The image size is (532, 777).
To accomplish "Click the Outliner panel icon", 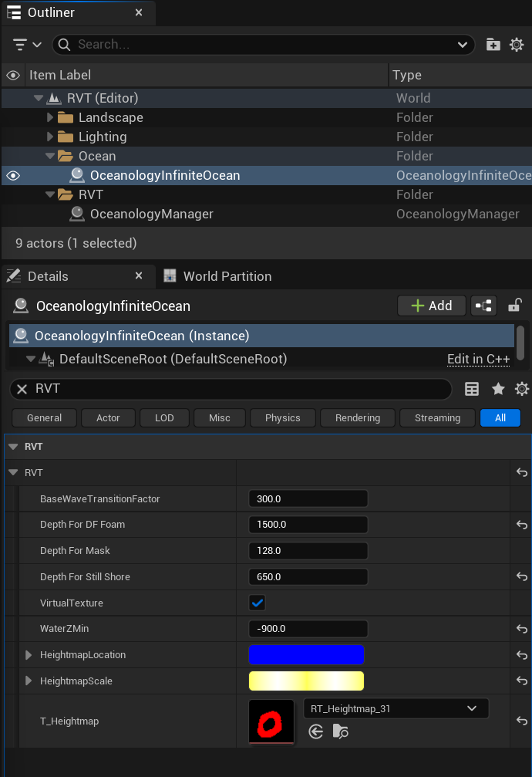I will [14, 12].
